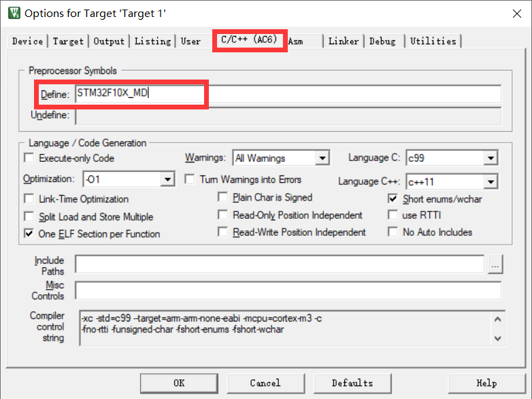
Task: Switch to the User tab
Action: 190,41
